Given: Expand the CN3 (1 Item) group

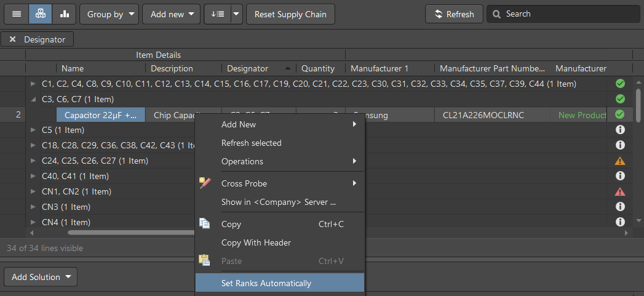Looking at the screenshot, I should (x=33, y=207).
